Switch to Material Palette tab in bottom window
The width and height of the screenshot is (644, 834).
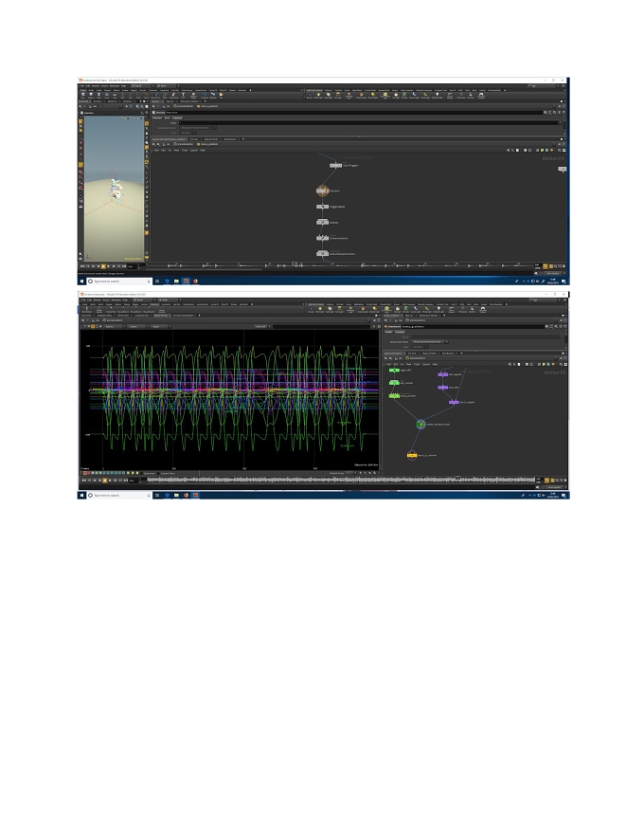coord(429,354)
